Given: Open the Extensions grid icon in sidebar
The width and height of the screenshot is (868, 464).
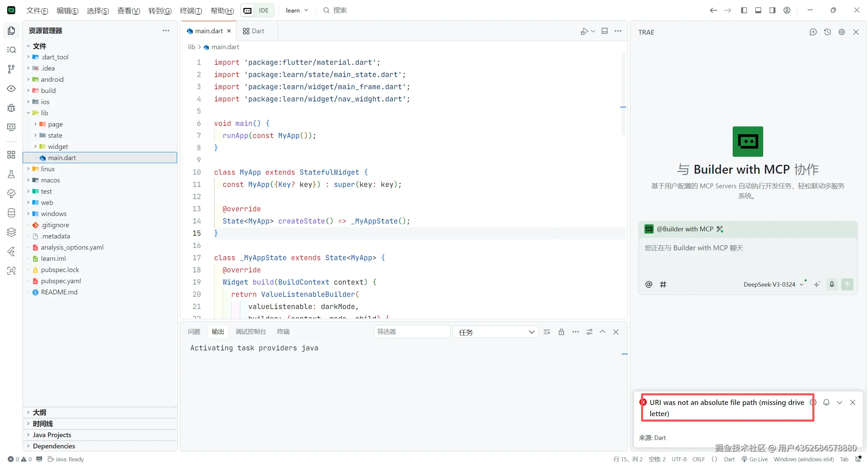Looking at the screenshot, I should tap(11, 155).
